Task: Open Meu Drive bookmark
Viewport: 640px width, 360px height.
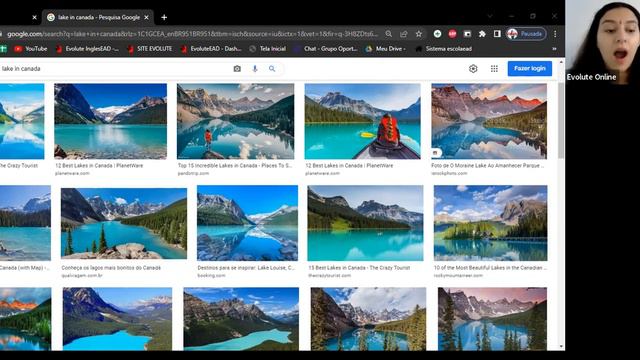Action: 386,49
